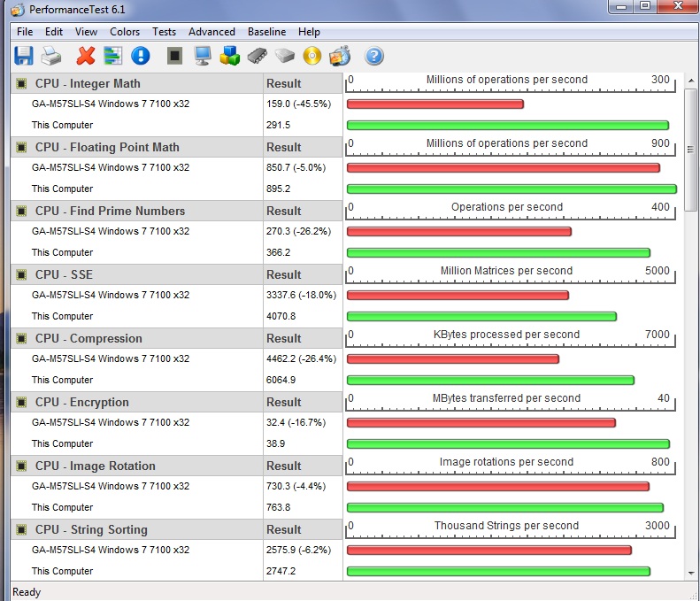This screenshot has height=601, width=700.
Task: Click the run all tests stopwatch icon
Action: (340, 57)
